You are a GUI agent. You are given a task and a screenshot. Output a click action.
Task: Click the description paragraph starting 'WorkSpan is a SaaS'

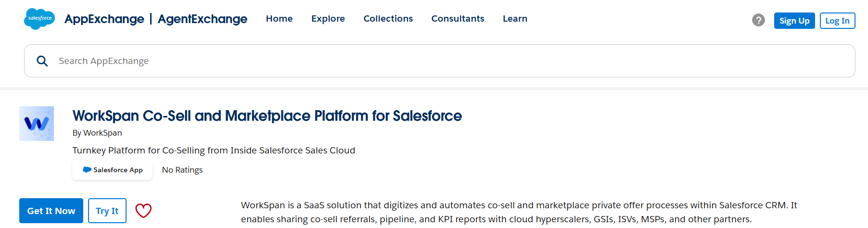[x=519, y=212]
